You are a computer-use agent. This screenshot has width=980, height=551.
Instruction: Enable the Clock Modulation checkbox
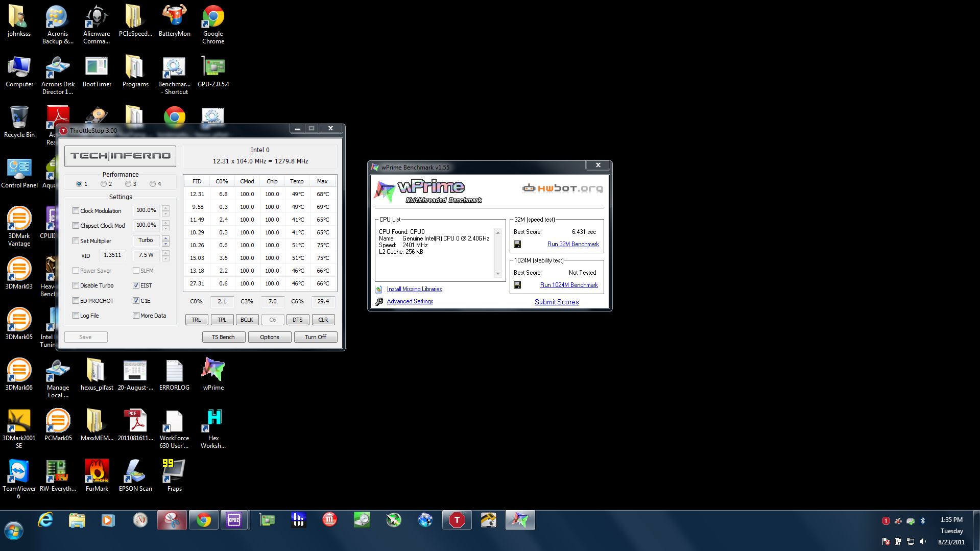[76, 210]
